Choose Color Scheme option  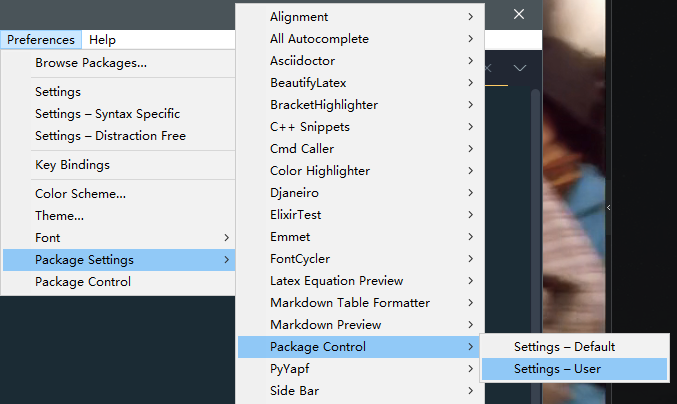pyautogui.click(x=80, y=194)
